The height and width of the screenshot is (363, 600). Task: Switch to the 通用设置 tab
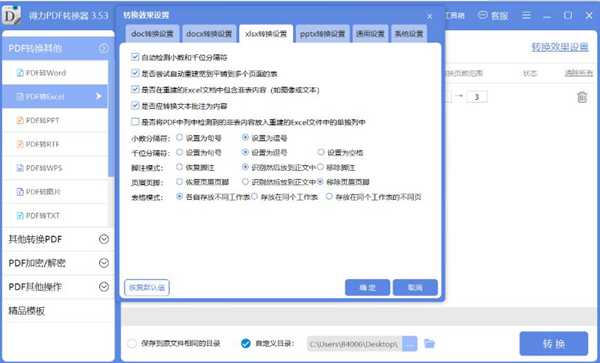click(x=370, y=34)
